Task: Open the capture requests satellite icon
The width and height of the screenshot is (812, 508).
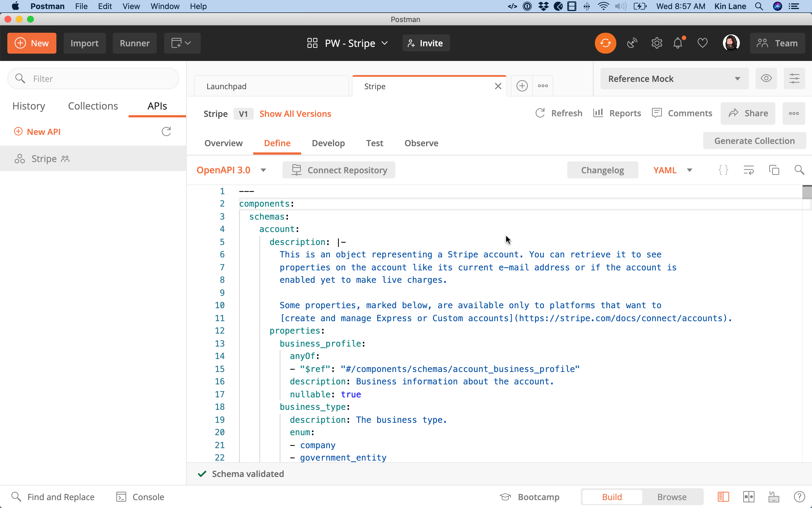Action: pos(632,43)
